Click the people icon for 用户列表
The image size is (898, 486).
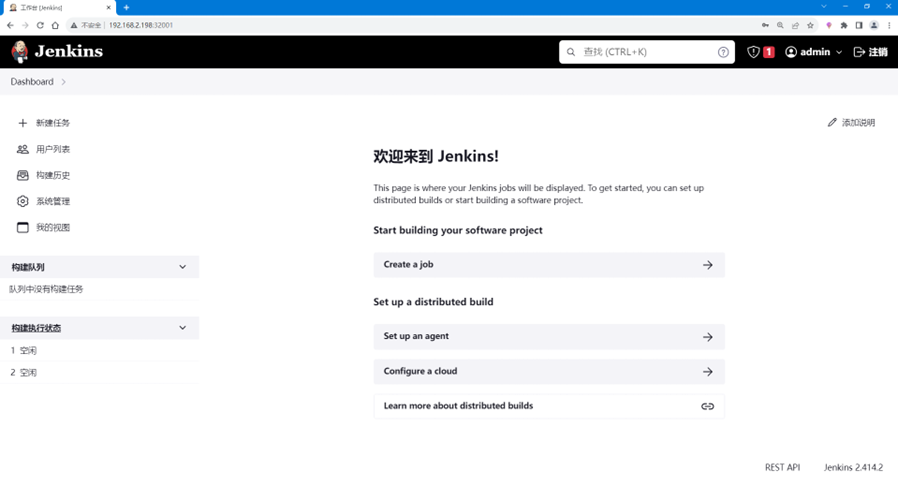[22, 149]
